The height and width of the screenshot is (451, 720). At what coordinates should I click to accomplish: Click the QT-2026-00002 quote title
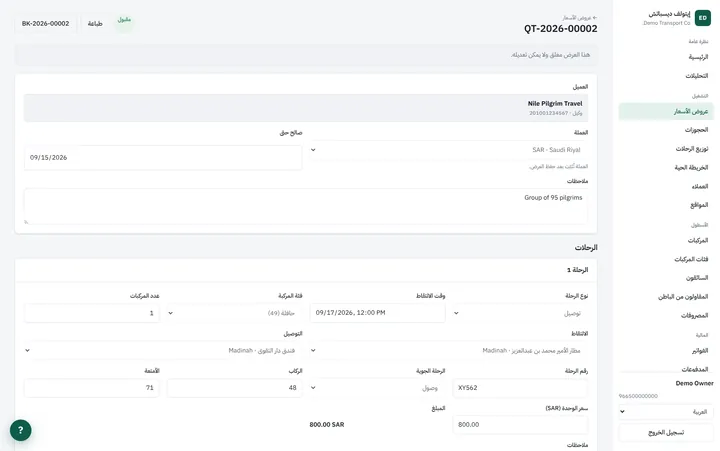(561, 28)
